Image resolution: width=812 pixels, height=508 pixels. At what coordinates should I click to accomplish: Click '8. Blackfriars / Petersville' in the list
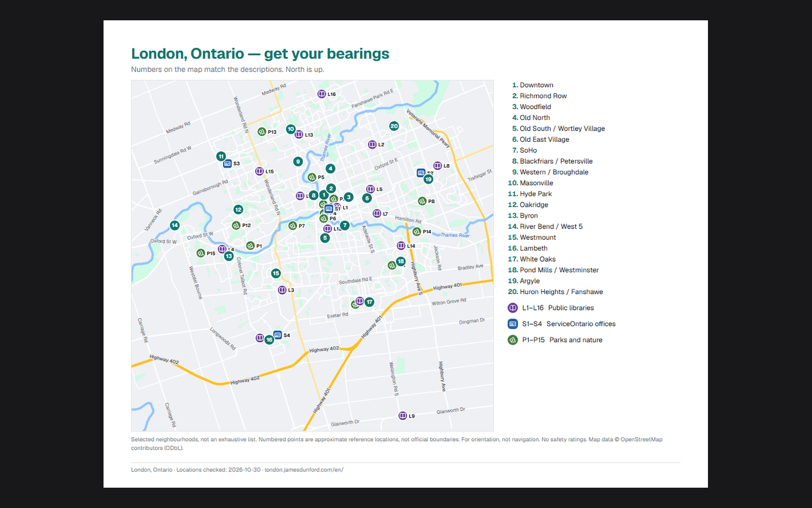point(552,161)
